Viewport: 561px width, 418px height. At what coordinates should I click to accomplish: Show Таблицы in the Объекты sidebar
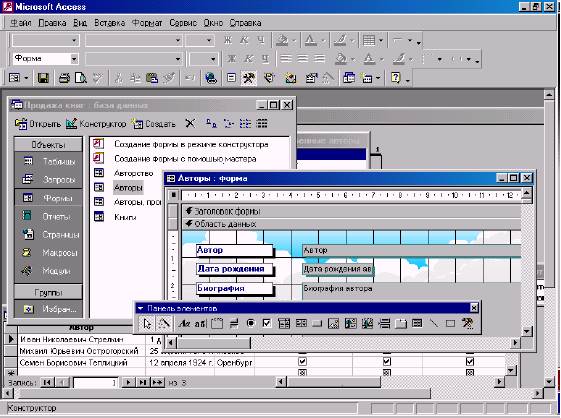coord(48,161)
